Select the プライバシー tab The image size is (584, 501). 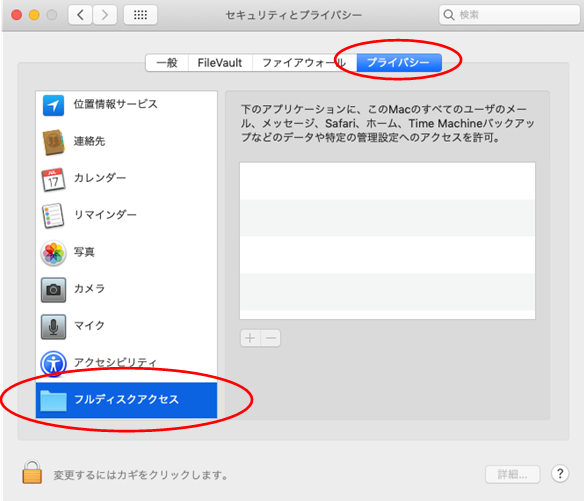pos(399,63)
